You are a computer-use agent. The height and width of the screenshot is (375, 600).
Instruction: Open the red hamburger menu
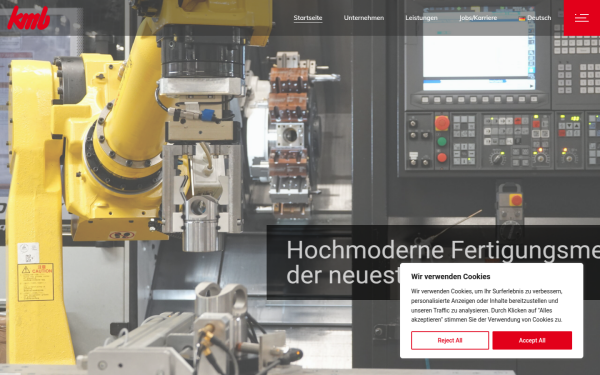[x=582, y=18]
